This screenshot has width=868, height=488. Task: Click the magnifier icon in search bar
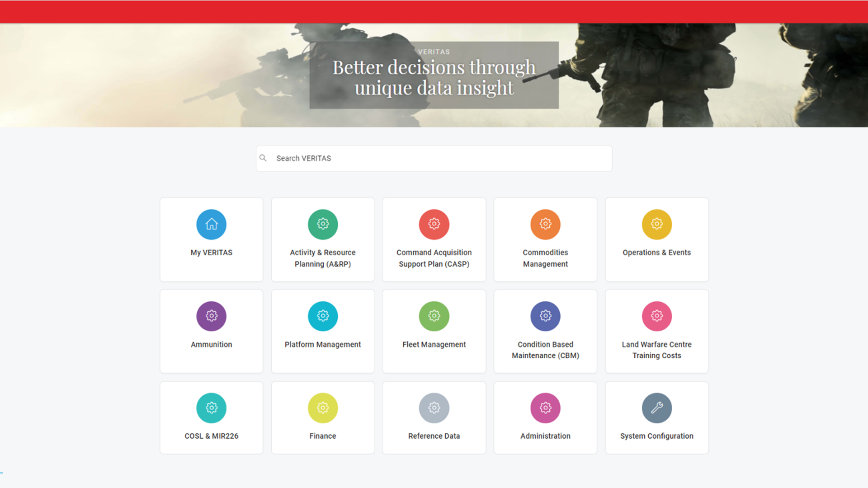pyautogui.click(x=263, y=158)
